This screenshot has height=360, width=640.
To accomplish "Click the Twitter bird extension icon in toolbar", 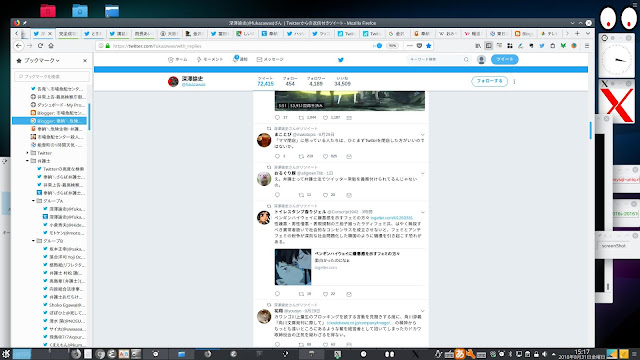I will click(542, 46).
